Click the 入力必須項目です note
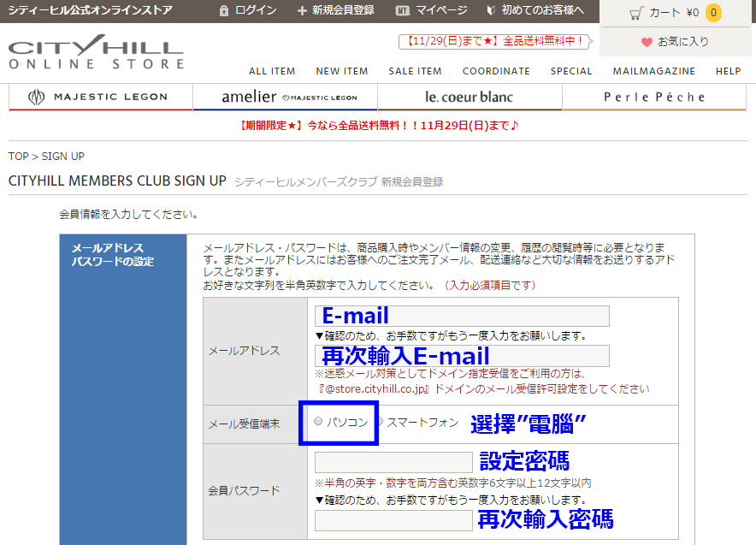Image resolution: width=756 pixels, height=545 pixels. (x=490, y=286)
